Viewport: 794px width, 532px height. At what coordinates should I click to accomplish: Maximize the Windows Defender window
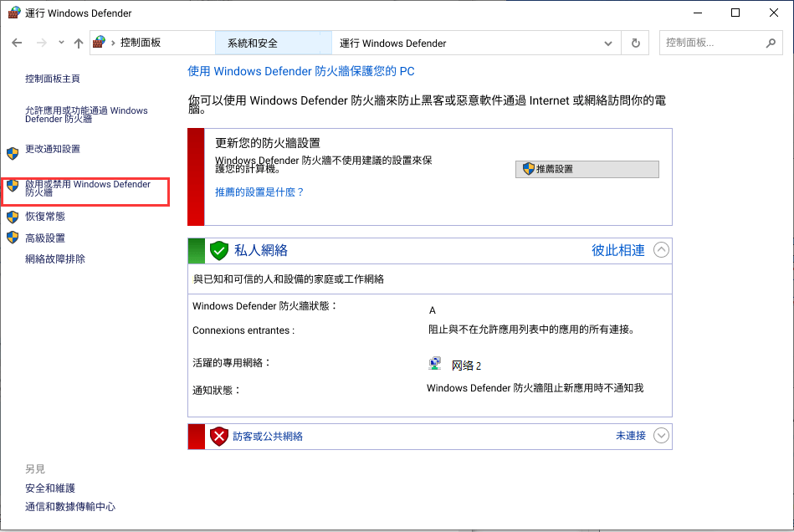(x=735, y=13)
